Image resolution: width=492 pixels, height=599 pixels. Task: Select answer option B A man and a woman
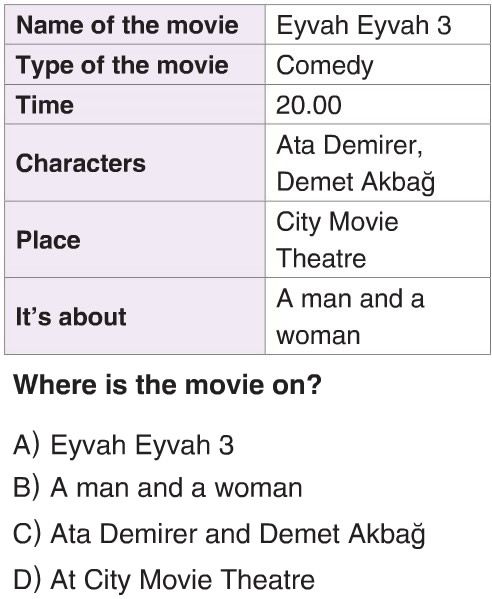[x=157, y=488]
